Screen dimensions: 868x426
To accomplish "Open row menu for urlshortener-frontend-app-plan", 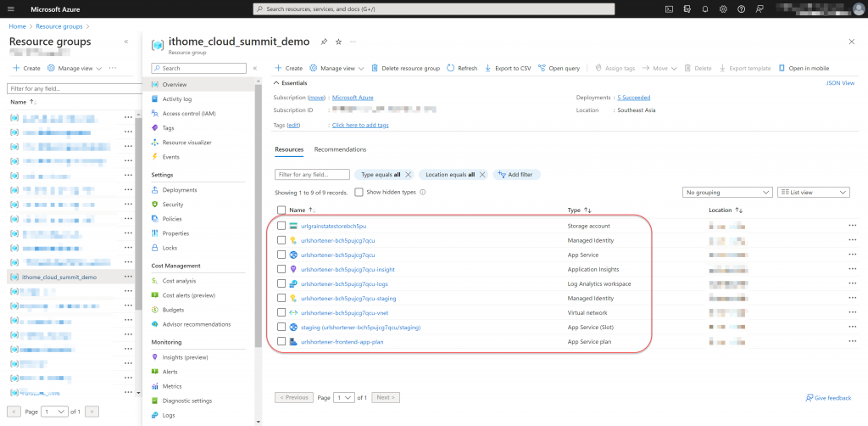I will (x=852, y=341).
